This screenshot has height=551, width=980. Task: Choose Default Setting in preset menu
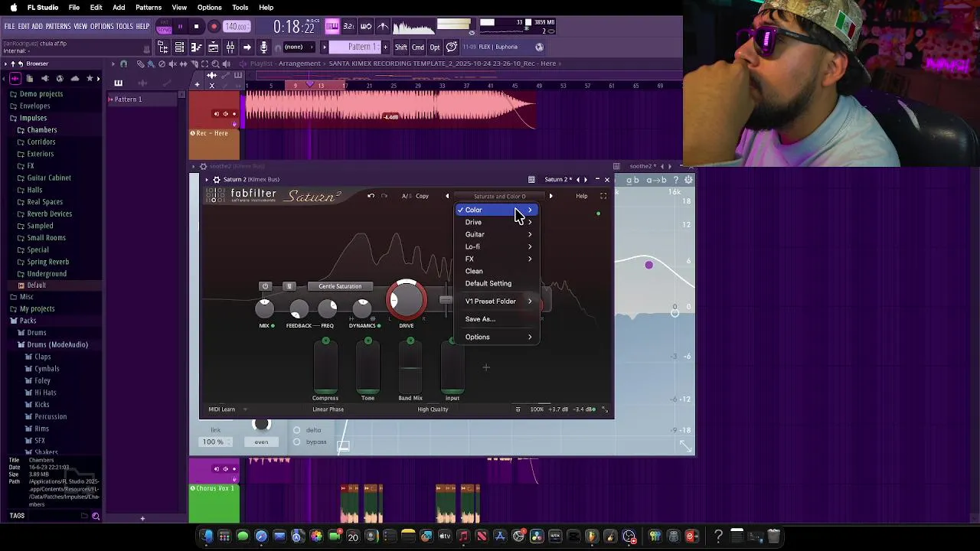click(x=498, y=283)
